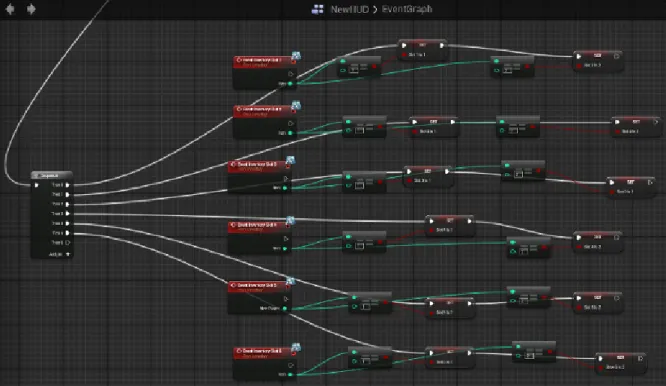Click the index box in first getter node, bottom chain
The width and height of the screenshot is (666, 386).
365,361
